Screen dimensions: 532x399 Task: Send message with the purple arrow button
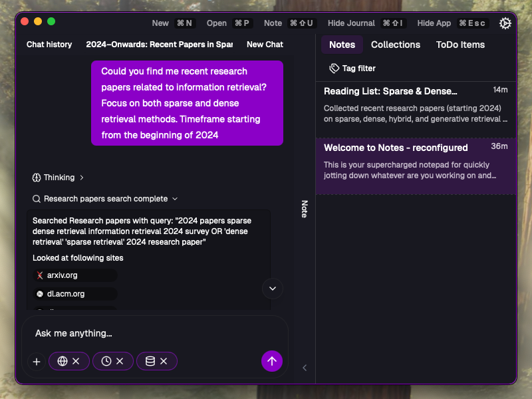272,361
